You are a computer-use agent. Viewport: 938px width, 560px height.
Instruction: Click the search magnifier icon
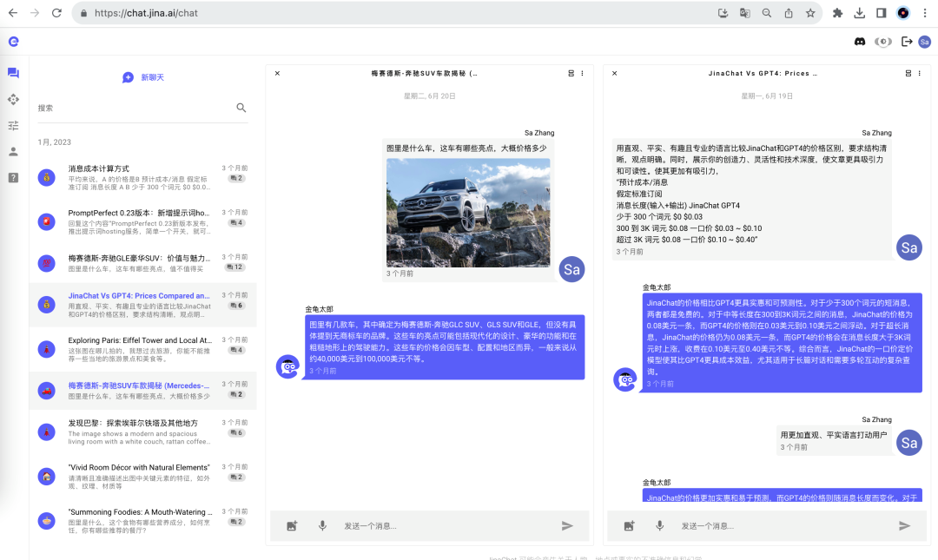[x=241, y=108]
